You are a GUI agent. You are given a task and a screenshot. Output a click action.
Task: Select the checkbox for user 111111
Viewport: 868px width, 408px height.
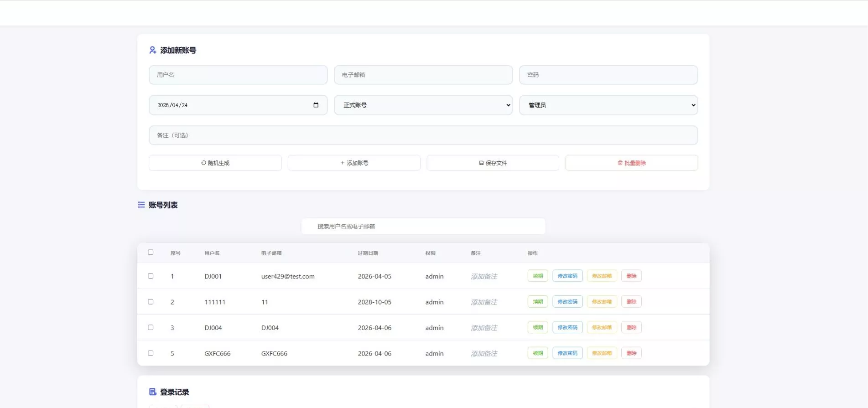point(151,301)
